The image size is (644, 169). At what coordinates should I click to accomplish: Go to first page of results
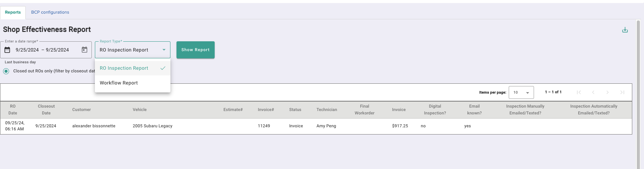coord(579,92)
